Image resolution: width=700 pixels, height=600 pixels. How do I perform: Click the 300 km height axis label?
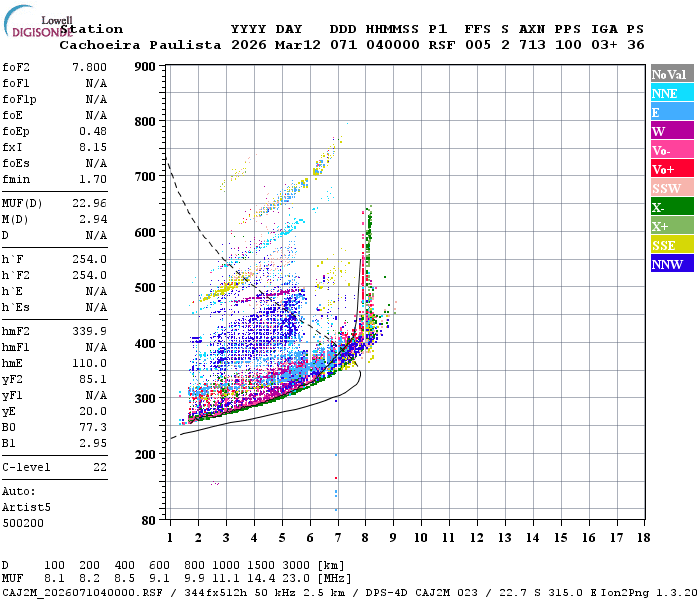pyautogui.click(x=145, y=398)
